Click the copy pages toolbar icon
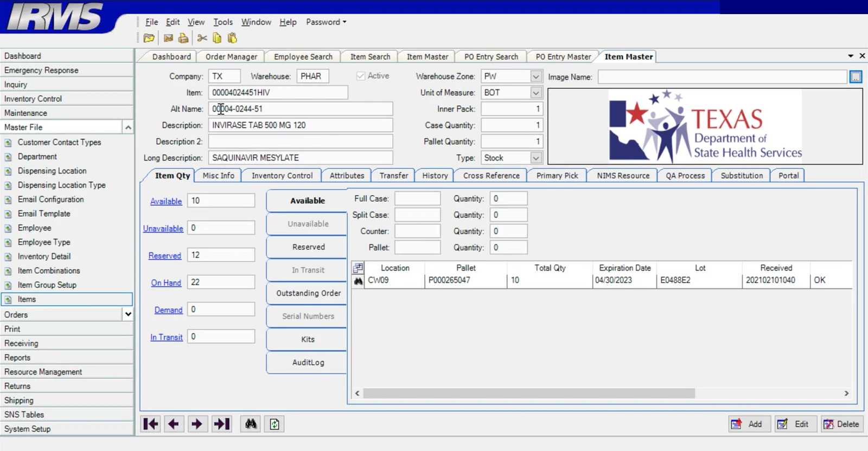The width and height of the screenshot is (868, 451). [x=217, y=38]
